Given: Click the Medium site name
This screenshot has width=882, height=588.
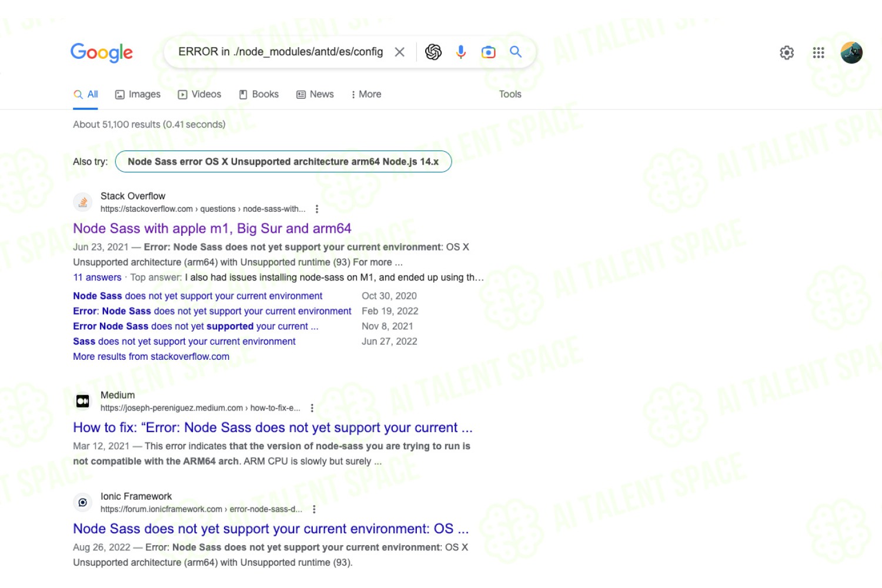Looking at the screenshot, I should pos(118,395).
